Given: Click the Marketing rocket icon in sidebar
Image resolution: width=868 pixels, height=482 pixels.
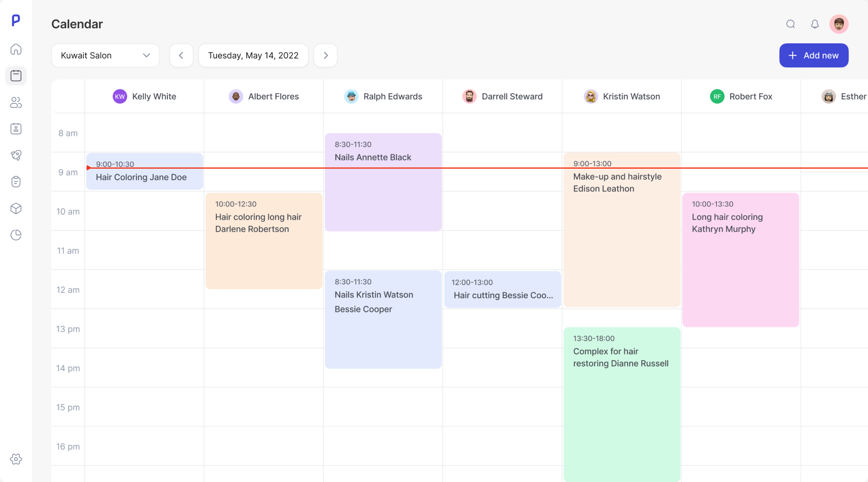Looking at the screenshot, I should [16, 155].
